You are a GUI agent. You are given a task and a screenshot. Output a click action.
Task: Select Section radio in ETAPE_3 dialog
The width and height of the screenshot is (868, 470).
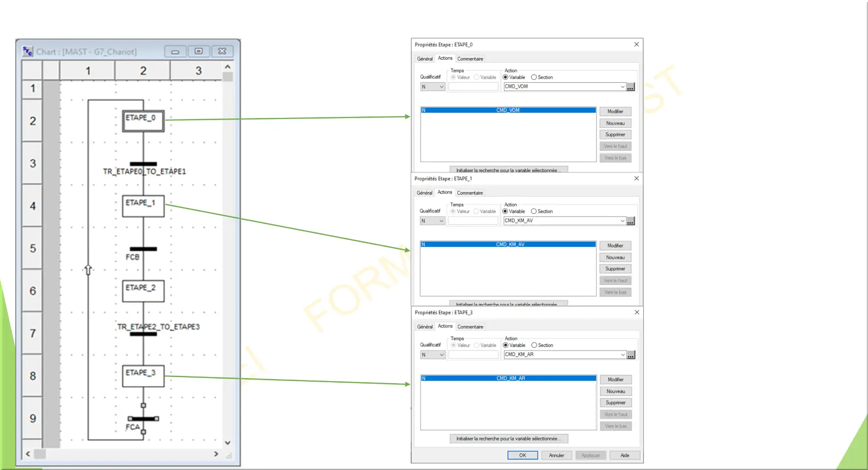tap(535, 345)
